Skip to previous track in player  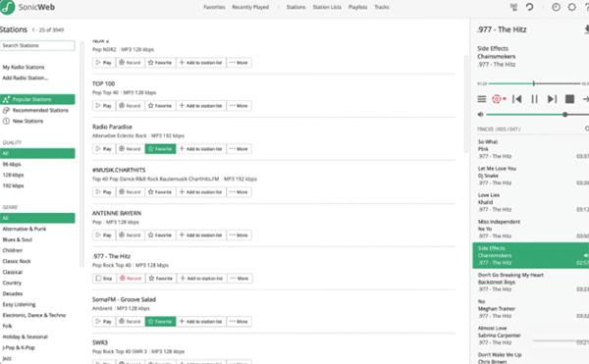click(x=517, y=99)
